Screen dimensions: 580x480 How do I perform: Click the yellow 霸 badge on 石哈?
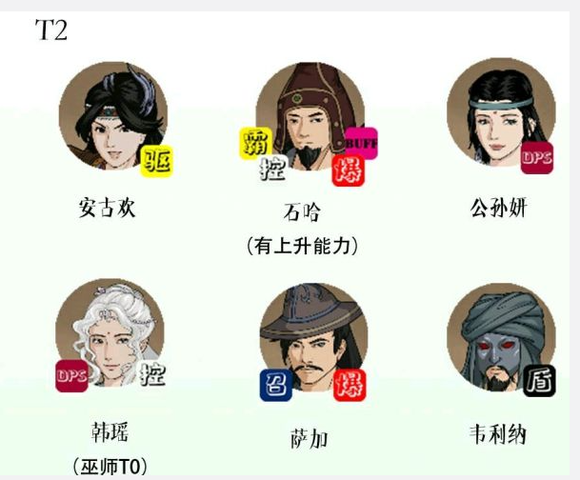pos(255,143)
